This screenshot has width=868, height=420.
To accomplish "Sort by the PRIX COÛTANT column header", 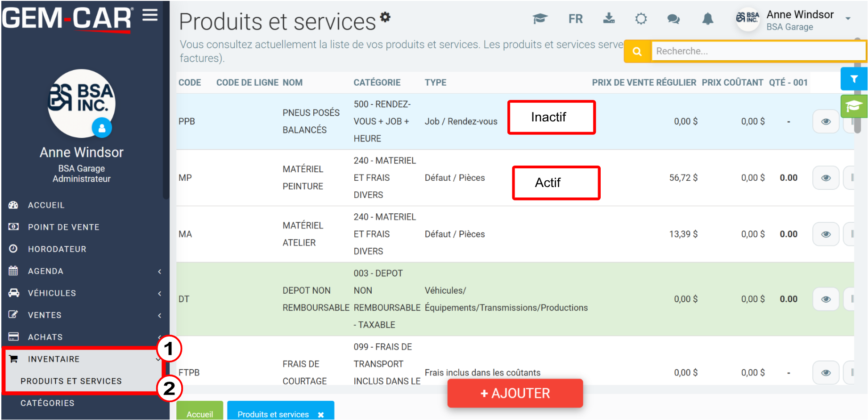I will (732, 83).
